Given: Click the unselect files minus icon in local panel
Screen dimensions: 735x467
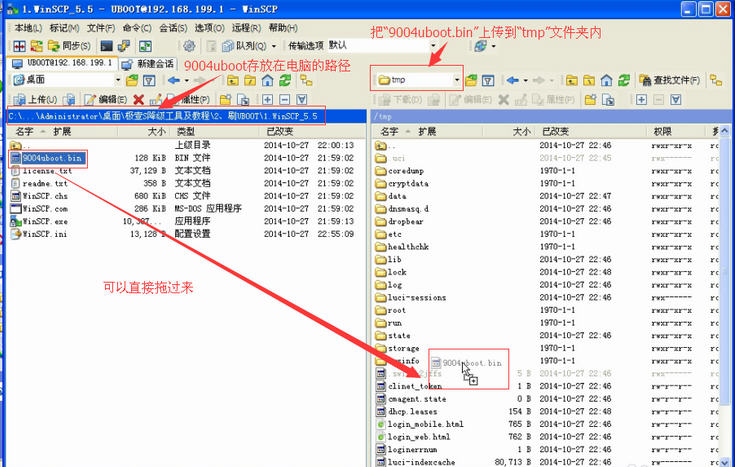Looking at the screenshot, I should point(285,99).
